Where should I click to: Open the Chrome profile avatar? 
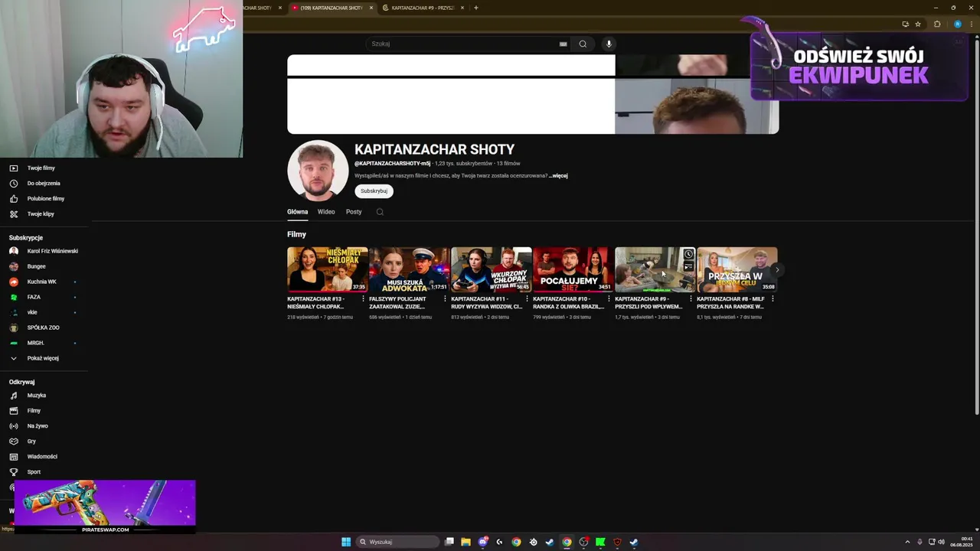pos(958,24)
